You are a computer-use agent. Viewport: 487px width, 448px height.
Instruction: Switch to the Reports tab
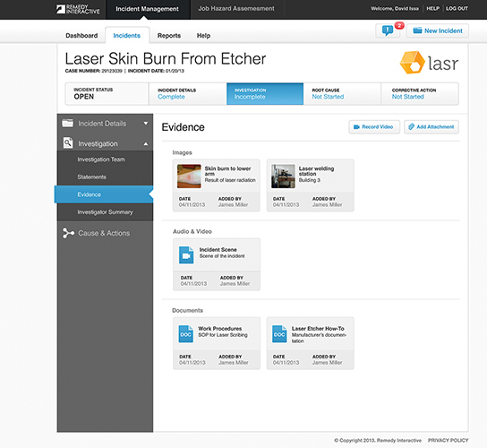(x=169, y=36)
